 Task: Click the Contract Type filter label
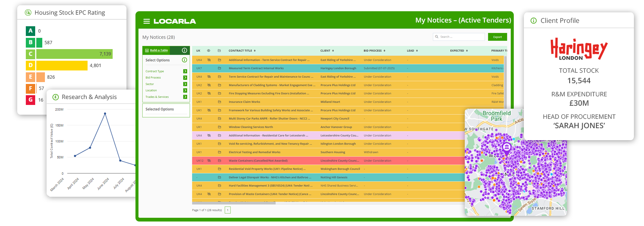pyautogui.click(x=155, y=71)
